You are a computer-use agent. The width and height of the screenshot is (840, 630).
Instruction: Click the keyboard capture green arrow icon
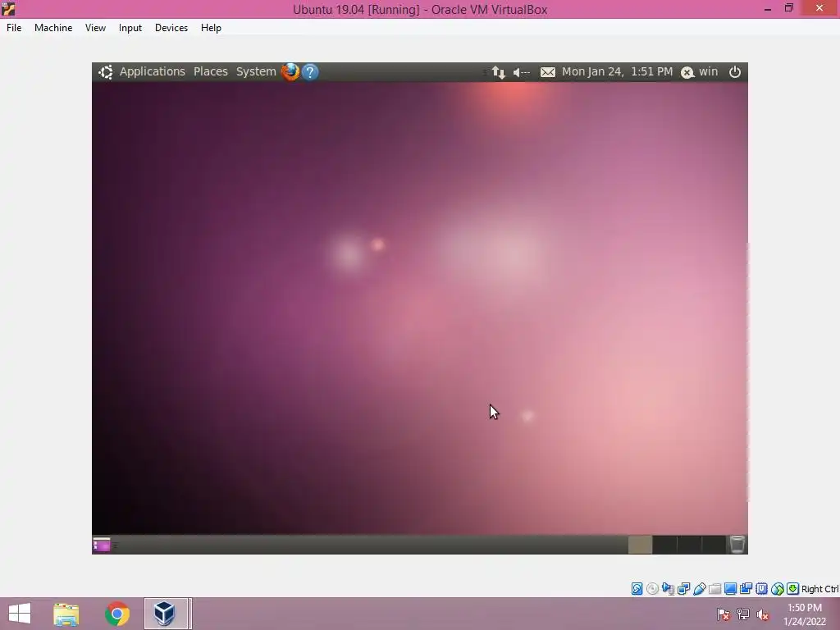pos(793,589)
